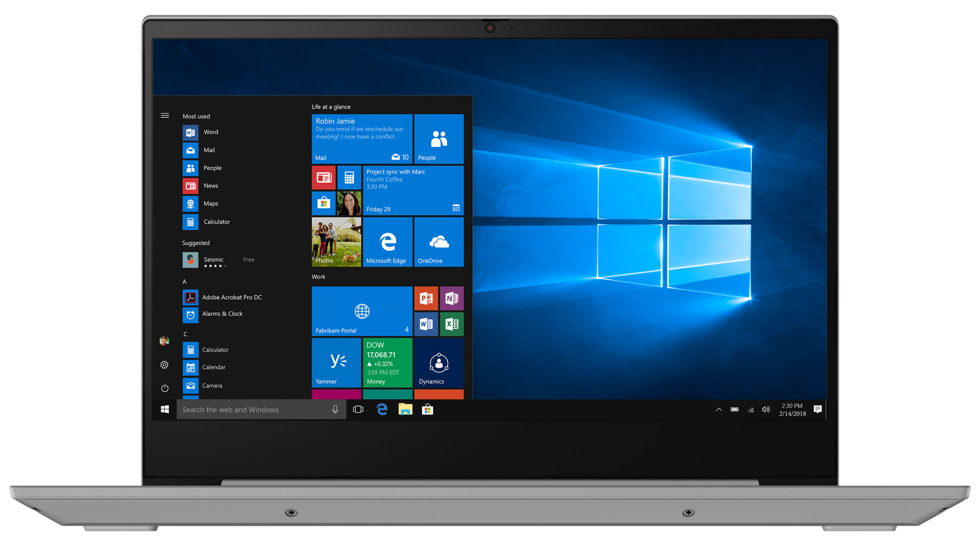Open small News tile
Viewport: 980px width, 543px height.
[324, 177]
